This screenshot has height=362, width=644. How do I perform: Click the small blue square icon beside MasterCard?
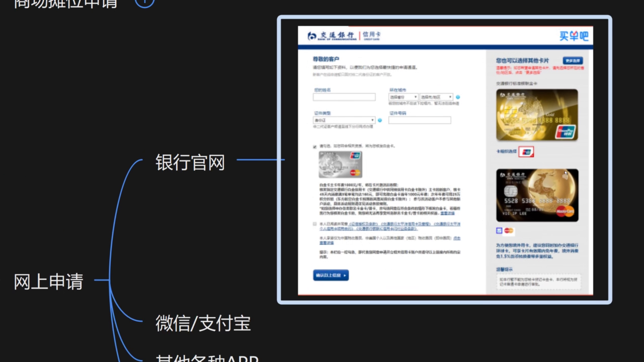point(499,231)
